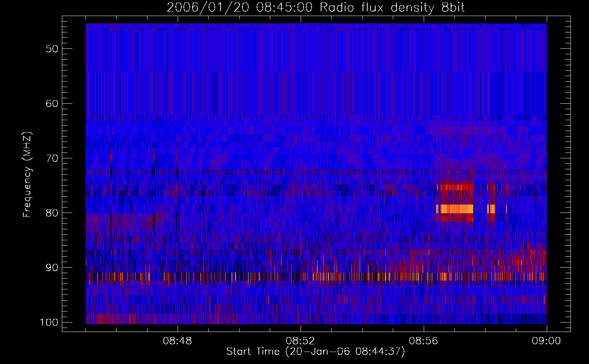The height and width of the screenshot is (364, 589).
Task: Click the plot title '2006/01/20 08:45:00 Radio flux density 8bit'
Action: coord(316,8)
